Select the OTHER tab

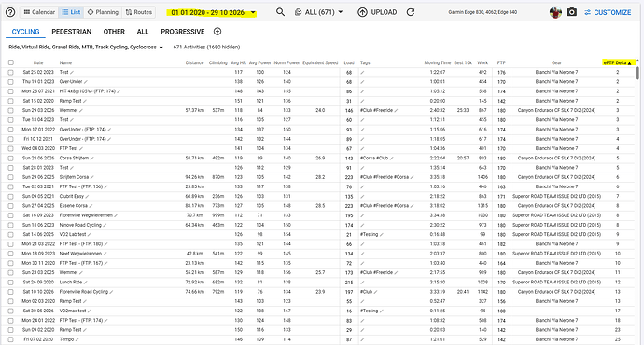point(114,32)
